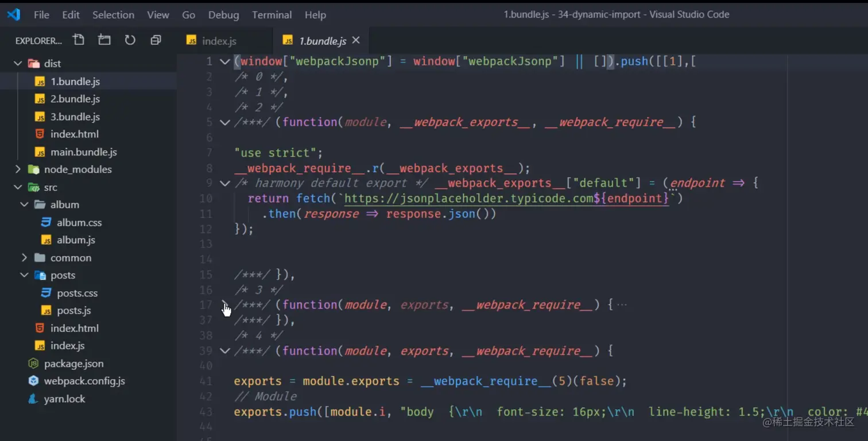Click the JS icon beside 2.bundle.js
The height and width of the screenshot is (441, 868).
coord(40,99)
